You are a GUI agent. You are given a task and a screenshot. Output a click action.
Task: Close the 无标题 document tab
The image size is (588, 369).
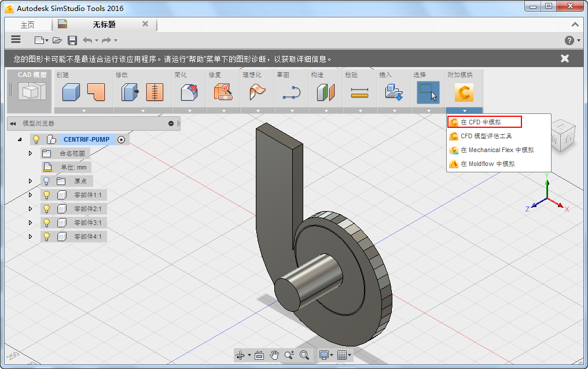pyautogui.click(x=145, y=24)
